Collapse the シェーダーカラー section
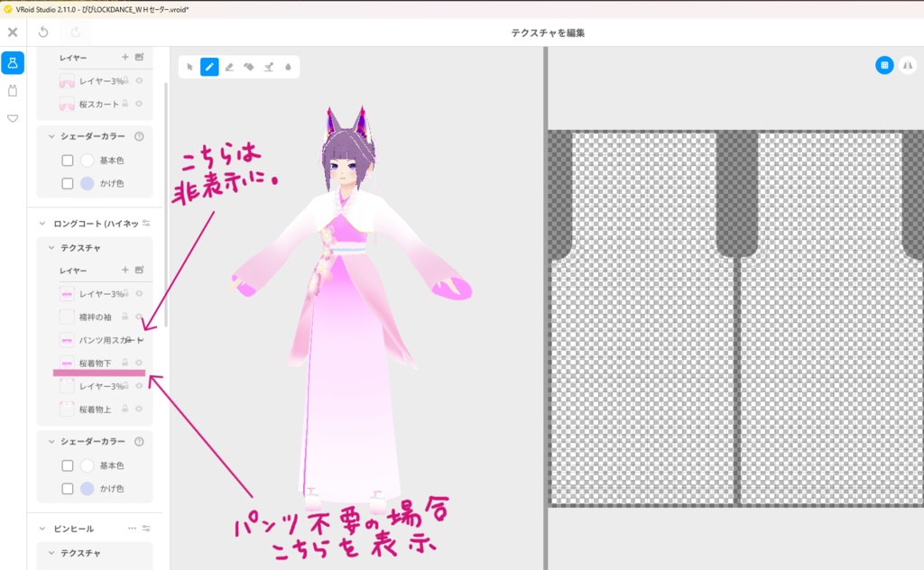This screenshot has width=924, height=570. (x=51, y=441)
